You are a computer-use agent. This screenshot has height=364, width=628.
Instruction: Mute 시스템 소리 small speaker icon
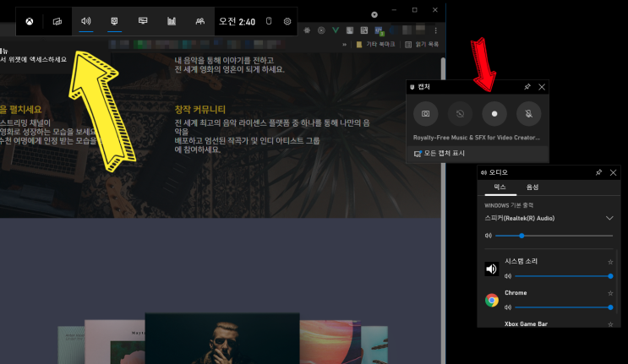(508, 276)
